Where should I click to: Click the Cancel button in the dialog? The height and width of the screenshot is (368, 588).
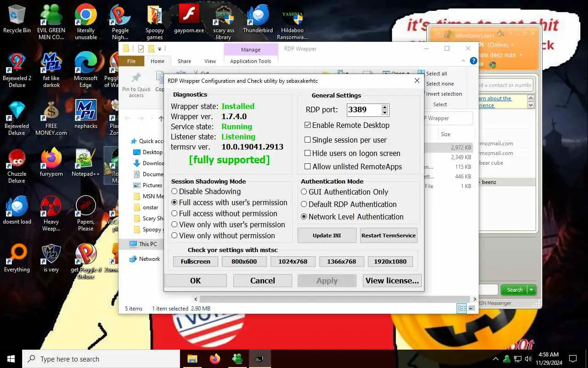(262, 281)
